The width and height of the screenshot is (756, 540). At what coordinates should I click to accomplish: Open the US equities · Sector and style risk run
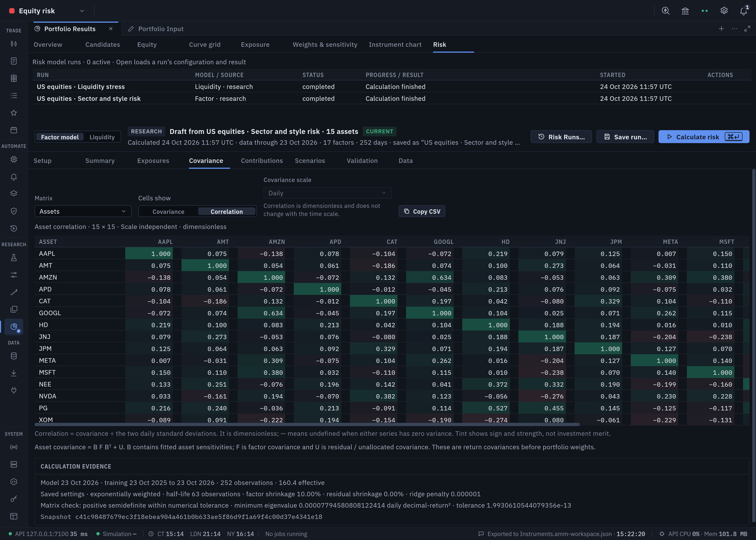tap(392, 99)
